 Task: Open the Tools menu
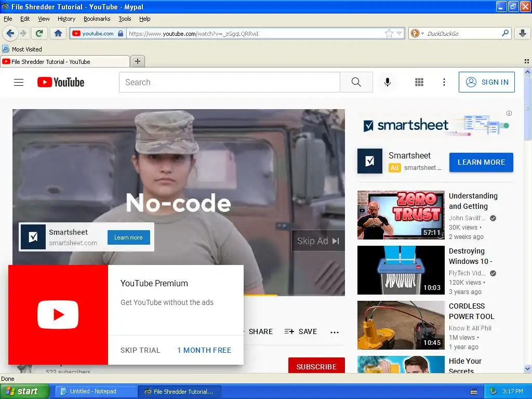pyautogui.click(x=125, y=19)
